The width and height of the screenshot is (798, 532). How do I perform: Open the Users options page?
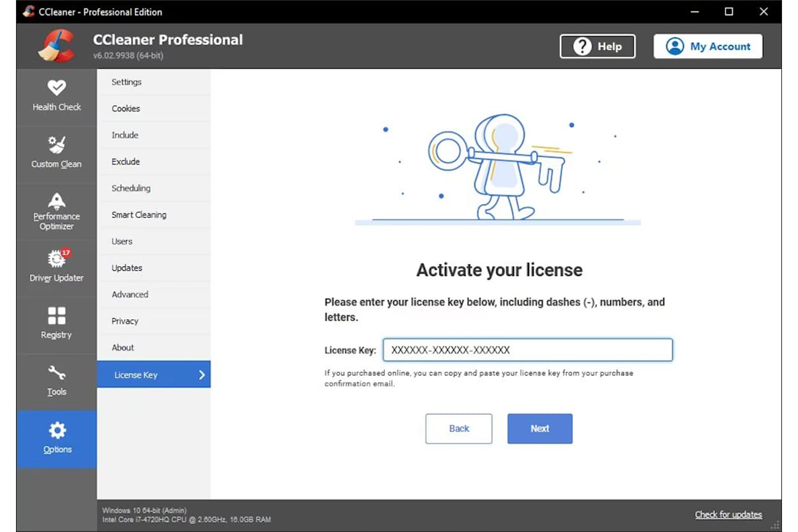coord(154,241)
